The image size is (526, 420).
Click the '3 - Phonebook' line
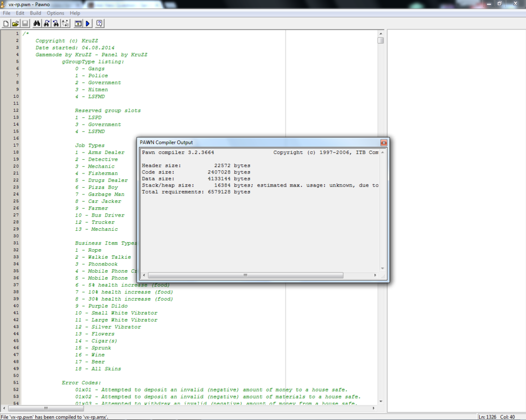(96, 264)
